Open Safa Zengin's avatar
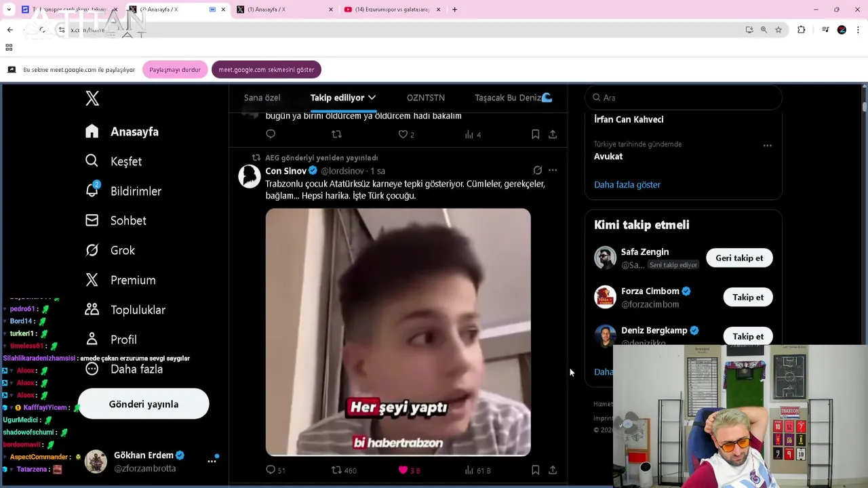This screenshot has width=868, height=488. click(x=605, y=258)
